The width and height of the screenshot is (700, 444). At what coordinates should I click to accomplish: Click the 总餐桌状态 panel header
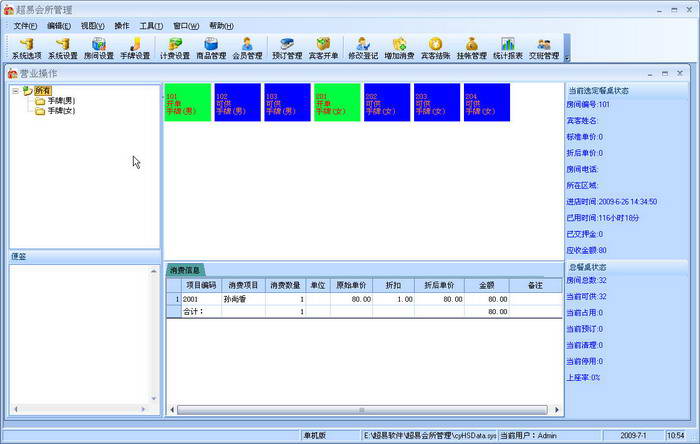(626, 267)
